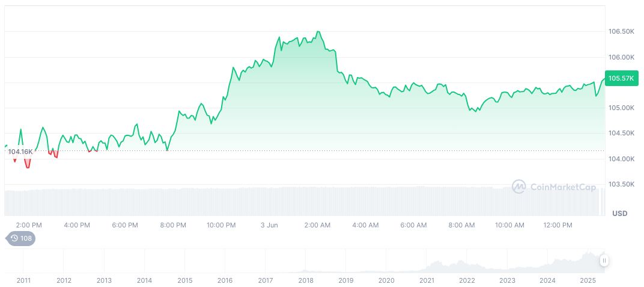Image resolution: width=644 pixels, height=287 pixels.
Task: Click the 104.16K opening price label
Action: (x=20, y=152)
